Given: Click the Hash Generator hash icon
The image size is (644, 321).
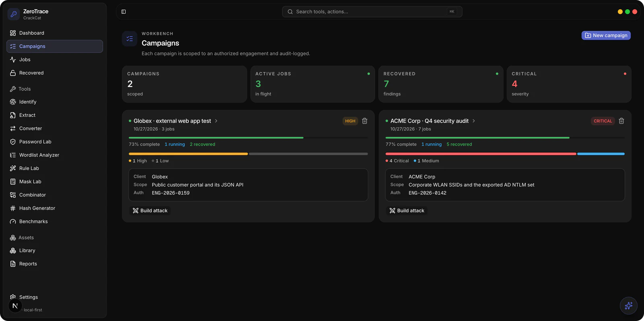Looking at the screenshot, I should (x=13, y=208).
